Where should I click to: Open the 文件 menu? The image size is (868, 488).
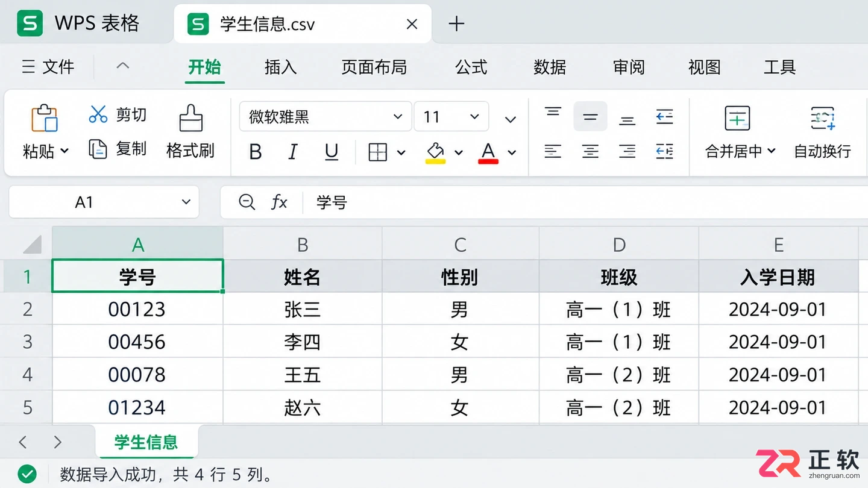pyautogui.click(x=48, y=67)
